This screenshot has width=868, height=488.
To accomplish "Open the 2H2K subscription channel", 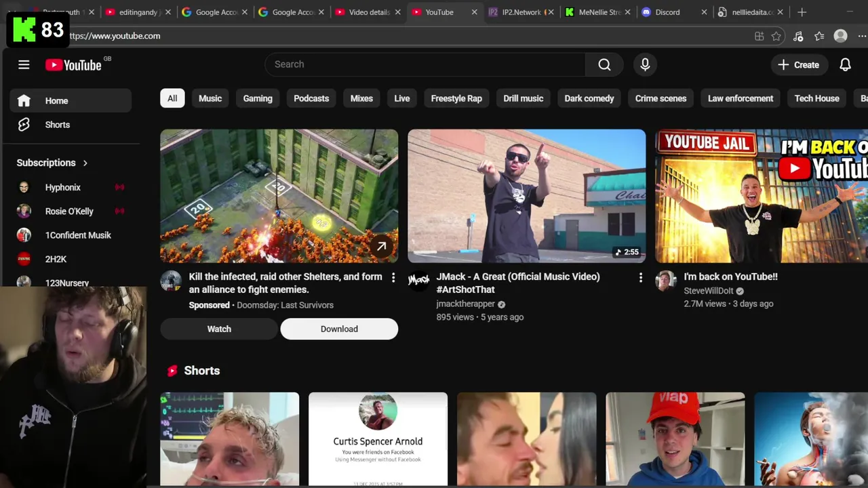I will [71, 259].
